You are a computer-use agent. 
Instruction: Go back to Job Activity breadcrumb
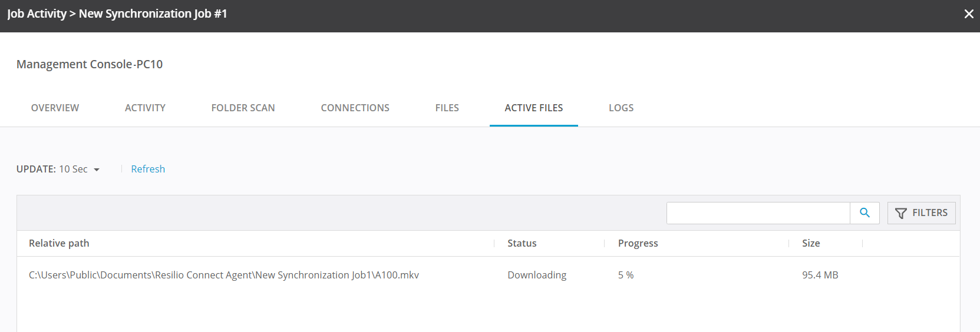point(37,14)
